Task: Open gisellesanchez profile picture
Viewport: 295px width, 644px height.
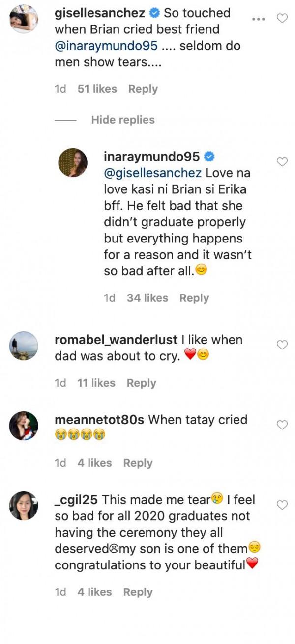Action: tap(24, 19)
